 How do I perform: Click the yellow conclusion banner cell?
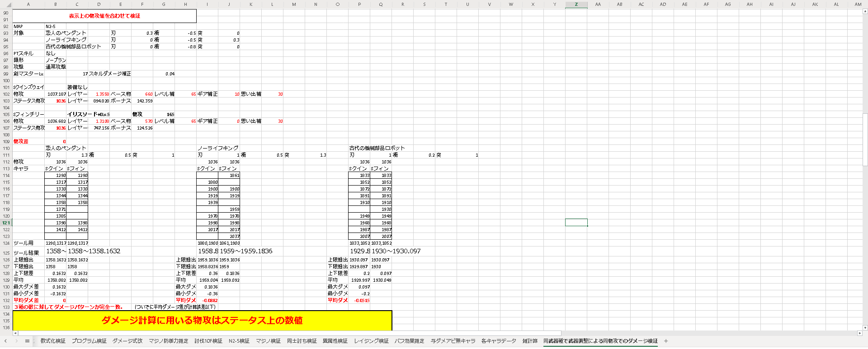click(202, 321)
